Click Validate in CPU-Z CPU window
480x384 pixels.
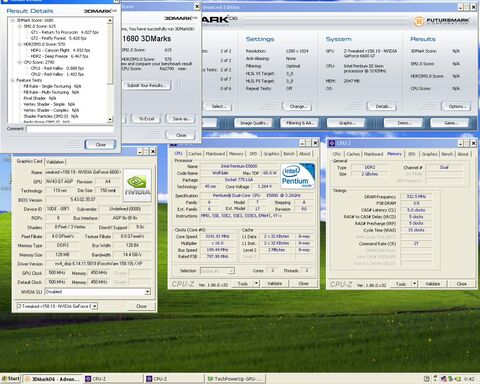pyautogui.click(x=274, y=283)
